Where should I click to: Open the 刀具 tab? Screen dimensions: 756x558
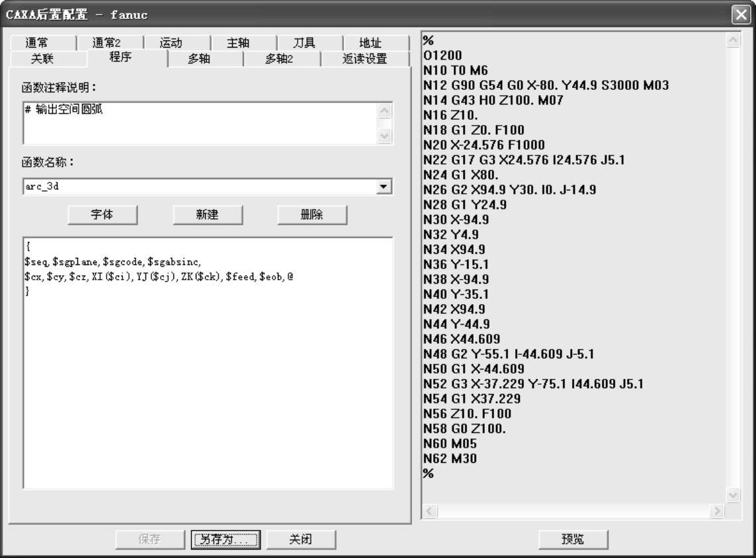pyautogui.click(x=304, y=43)
